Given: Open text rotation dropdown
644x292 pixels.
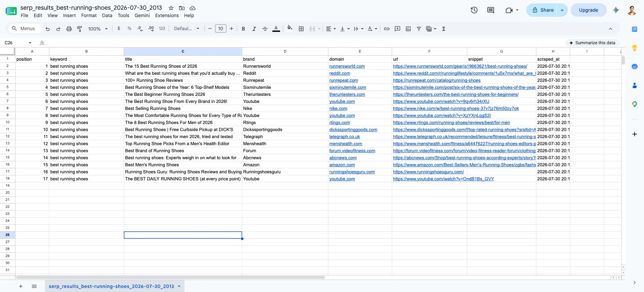Looking at the screenshot, I should pyautogui.click(x=372, y=29).
